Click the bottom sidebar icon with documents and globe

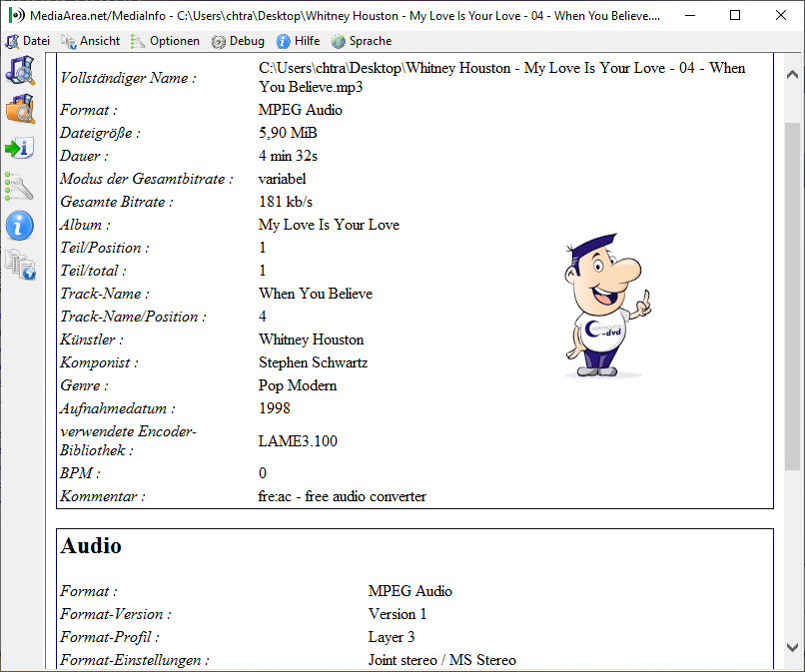coord(20,264)
